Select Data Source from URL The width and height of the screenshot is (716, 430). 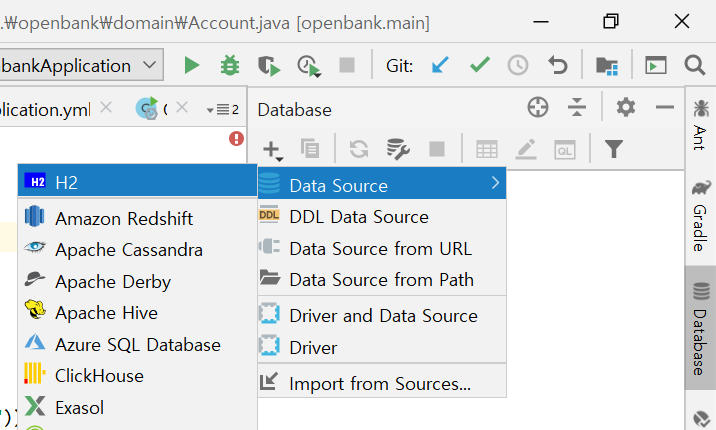coord(382,249)
